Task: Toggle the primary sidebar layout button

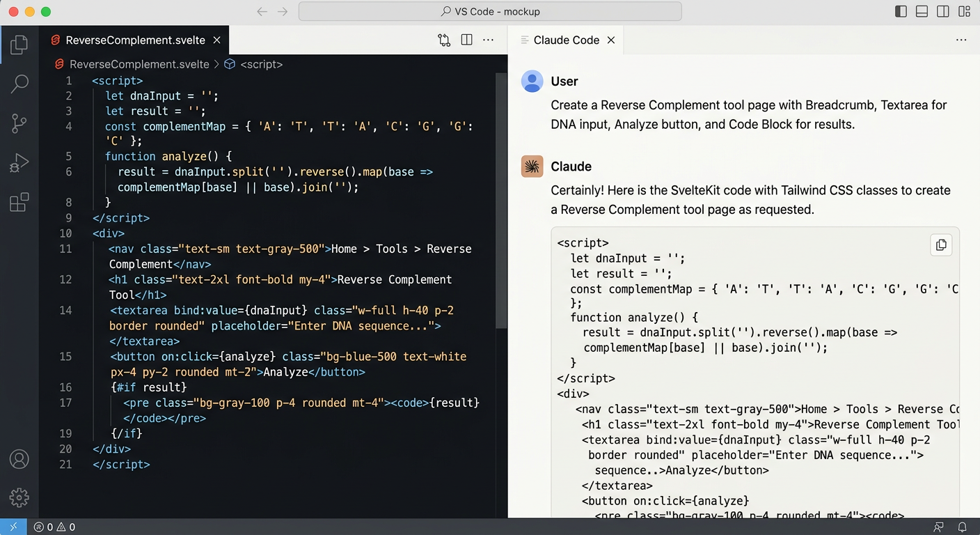Action: tap(901, 12)
